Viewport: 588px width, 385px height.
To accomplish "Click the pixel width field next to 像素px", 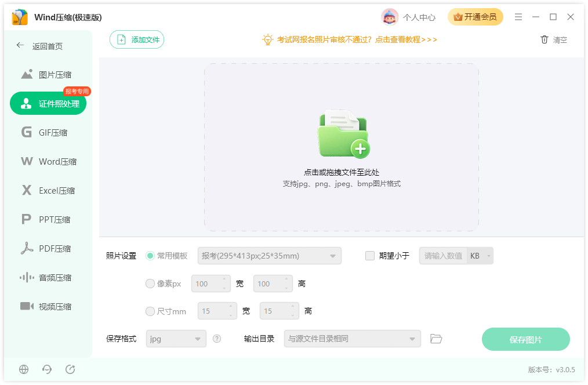I will click(x=210, y=284).
